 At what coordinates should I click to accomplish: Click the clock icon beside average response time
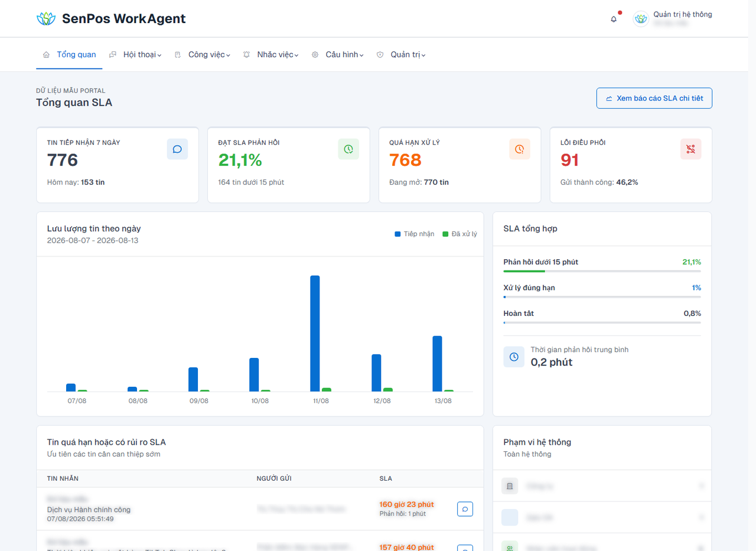(x=514, y=357)
